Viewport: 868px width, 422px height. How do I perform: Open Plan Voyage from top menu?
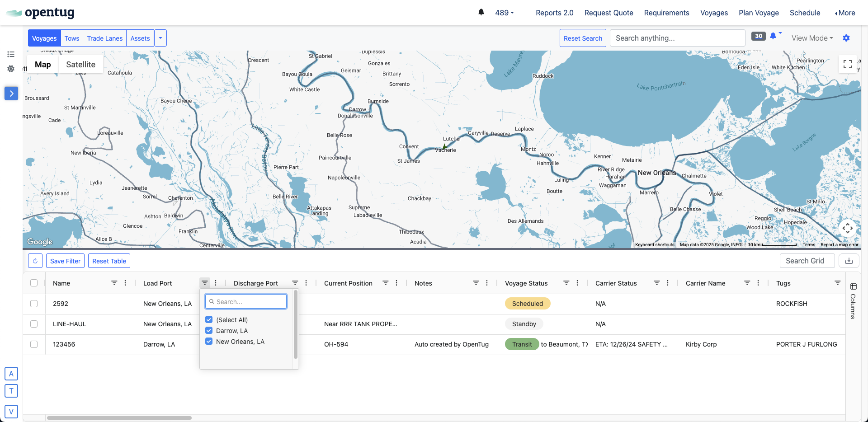point(759,13)
